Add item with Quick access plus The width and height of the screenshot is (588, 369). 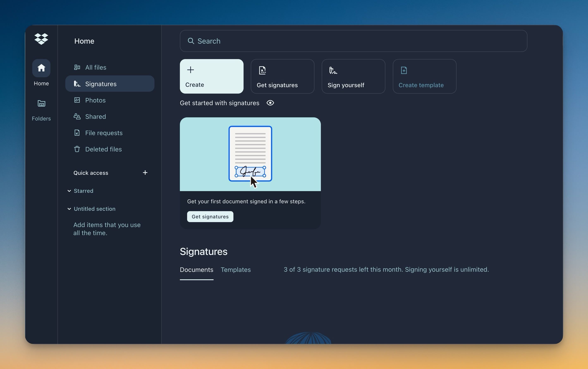pos(145,173)
